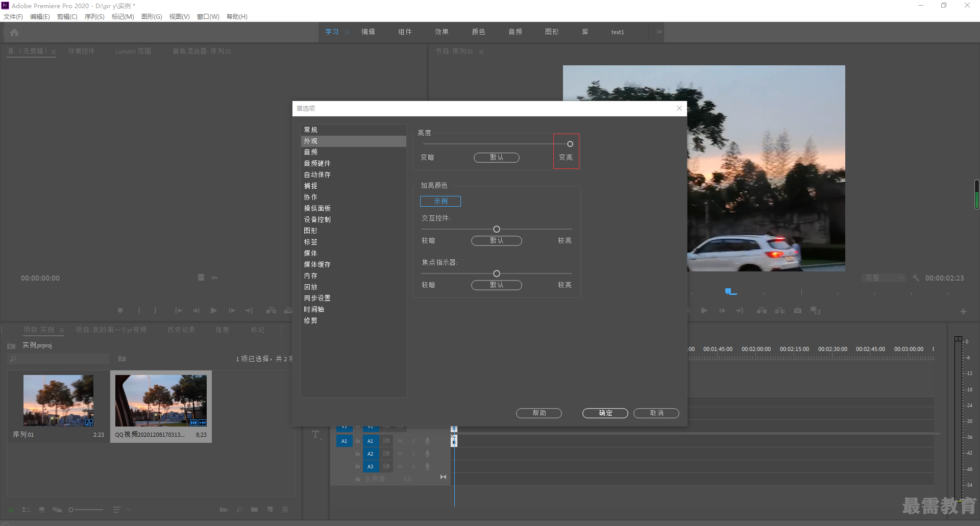The height and width of the screenshot is (526, 980).
Task: Open the Program monitor wrench settings
Action: pyautogui.click(x=916, y=278)
